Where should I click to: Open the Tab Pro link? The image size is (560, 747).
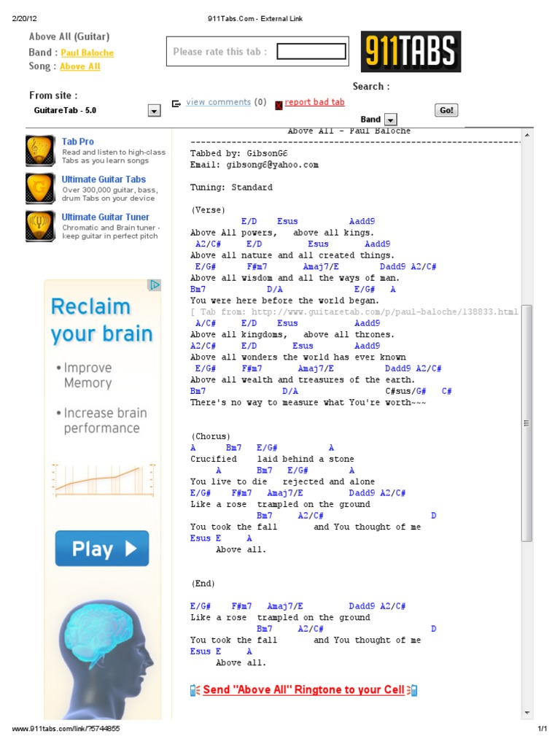[x=77, y=142]
